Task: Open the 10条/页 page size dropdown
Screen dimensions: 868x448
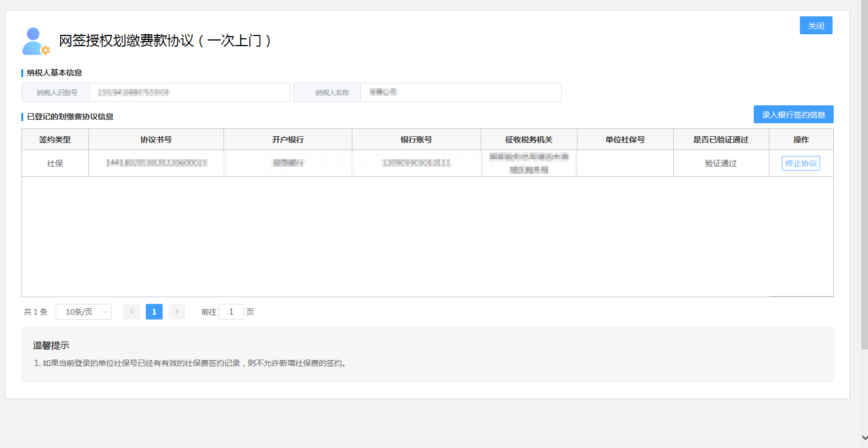Action: (x=84, y=312)
